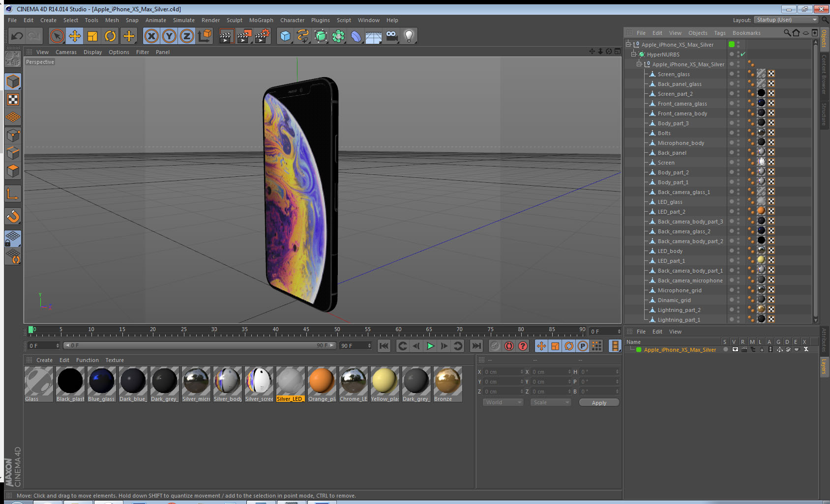Toggle layer view eye for Apple_iPhone_XS_Max_Silver
The image size is (830, 504).
(x=735, y=349)
